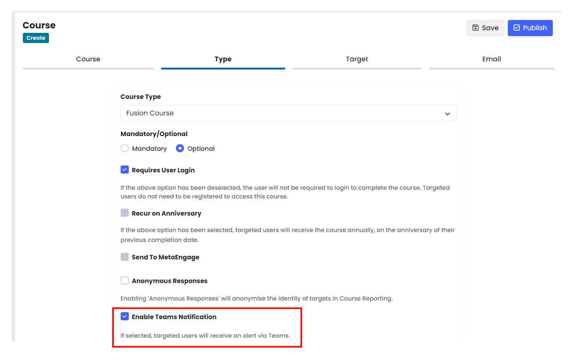Click the Publish button
Screen dimensions: 588x364
530,28
